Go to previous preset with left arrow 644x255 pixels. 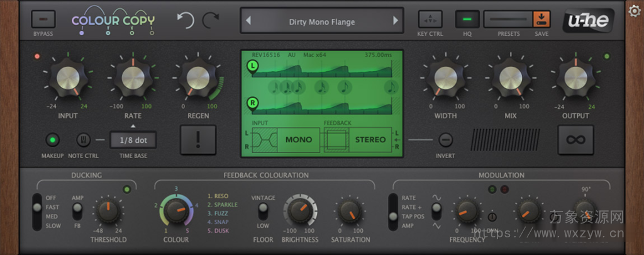click(x=248, y=21)
